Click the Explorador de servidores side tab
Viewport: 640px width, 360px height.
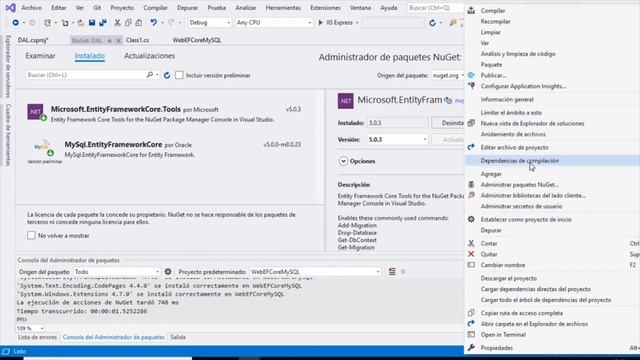click(8, 66)
